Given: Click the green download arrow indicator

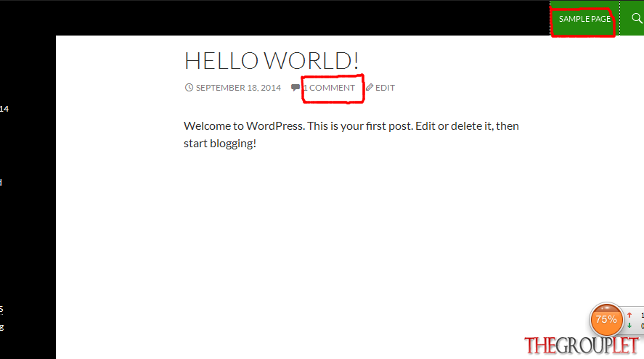Looking at the screenshot, I should coord(629,326).
